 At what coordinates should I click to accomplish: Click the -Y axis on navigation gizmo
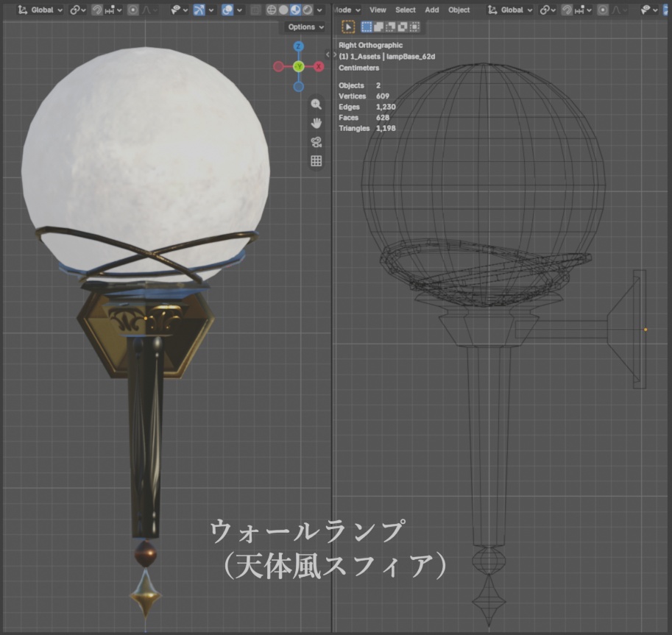[299, 66]
